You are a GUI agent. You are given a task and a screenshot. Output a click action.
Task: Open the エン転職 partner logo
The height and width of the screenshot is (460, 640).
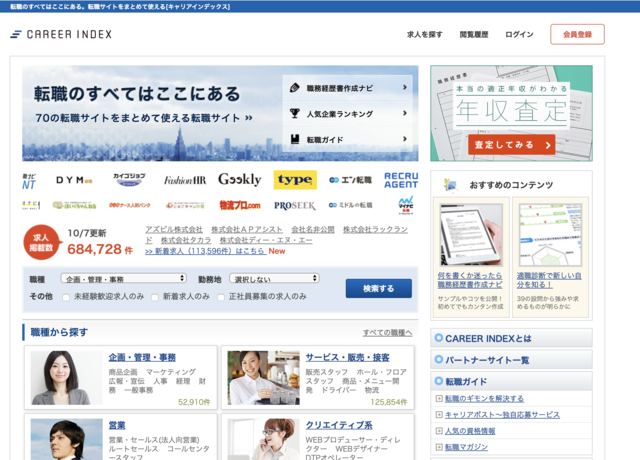(x=351, y=180)
